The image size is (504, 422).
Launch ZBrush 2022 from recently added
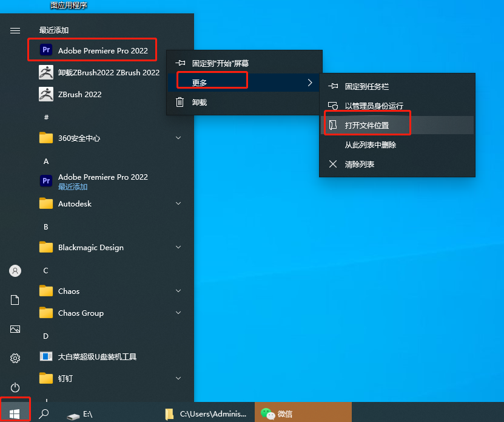(70, 94)
